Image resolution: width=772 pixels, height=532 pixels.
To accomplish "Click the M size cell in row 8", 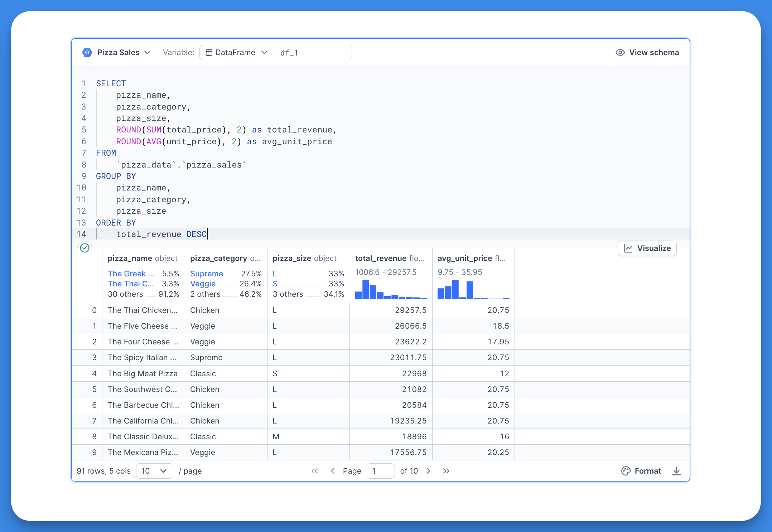I will point(308,436).
